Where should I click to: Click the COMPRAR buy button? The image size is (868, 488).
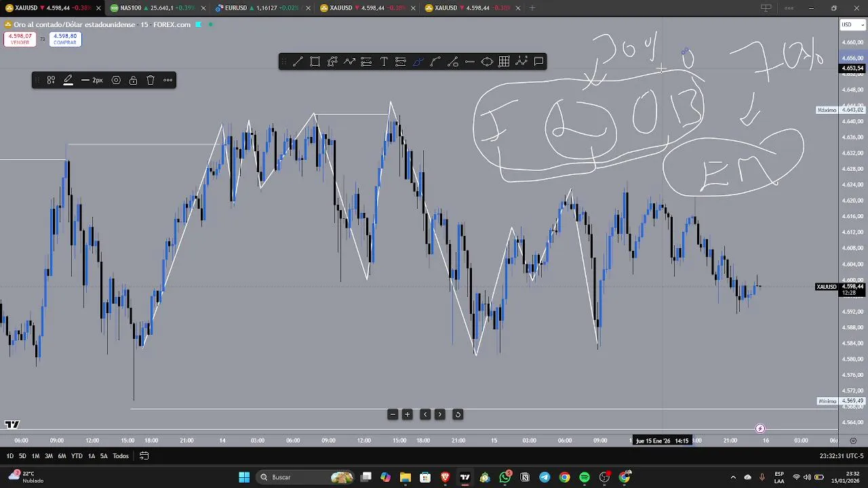coord(65,39)
